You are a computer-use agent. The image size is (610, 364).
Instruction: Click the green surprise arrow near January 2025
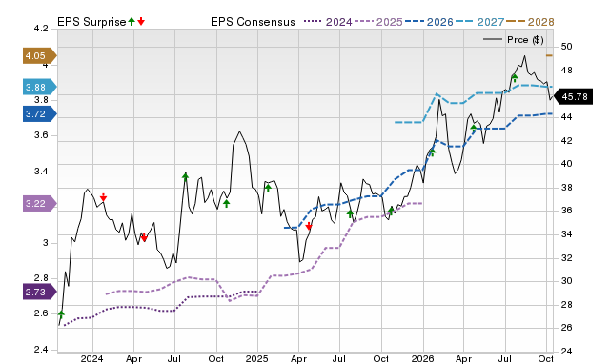tap(268, 189)
